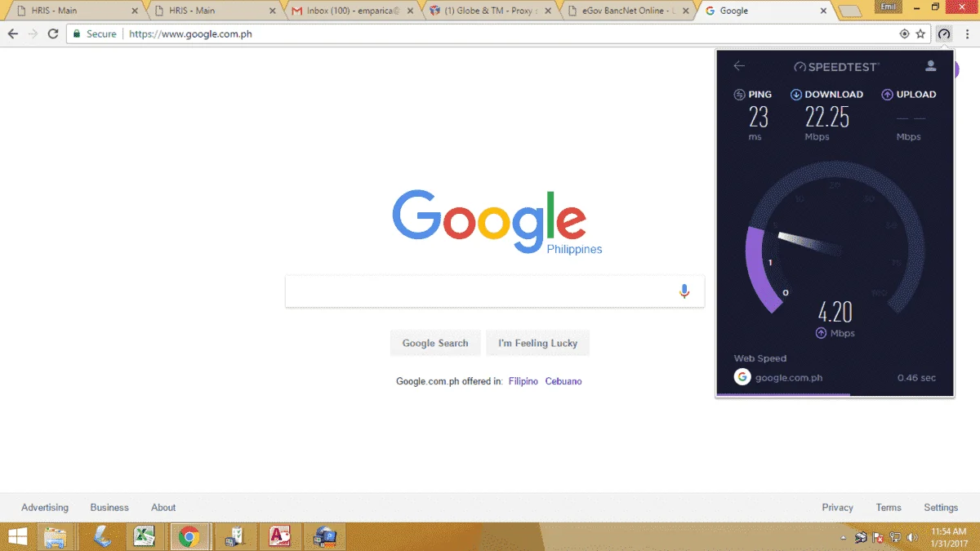Reload the current page

53,34
